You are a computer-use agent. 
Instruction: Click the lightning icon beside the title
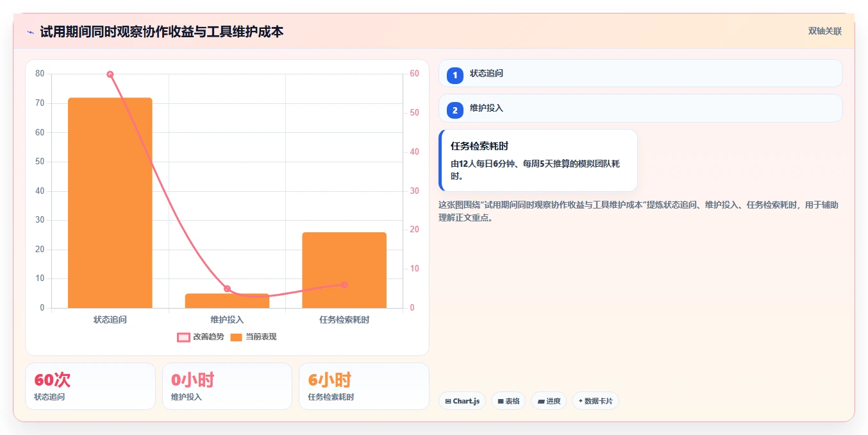pos(30,32)
